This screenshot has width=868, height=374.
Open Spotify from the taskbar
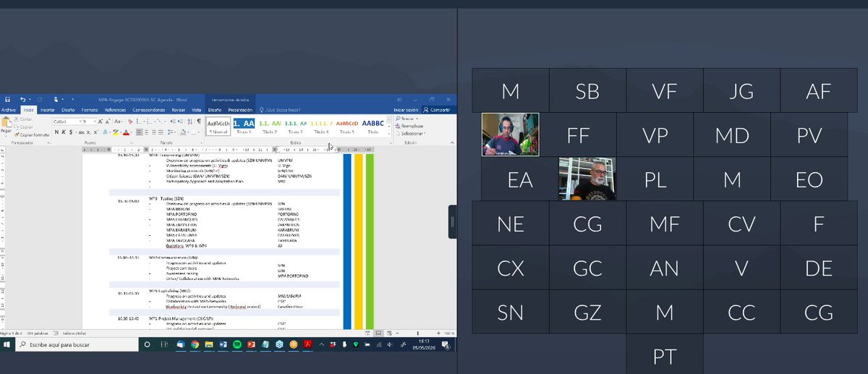click(237, 344)
